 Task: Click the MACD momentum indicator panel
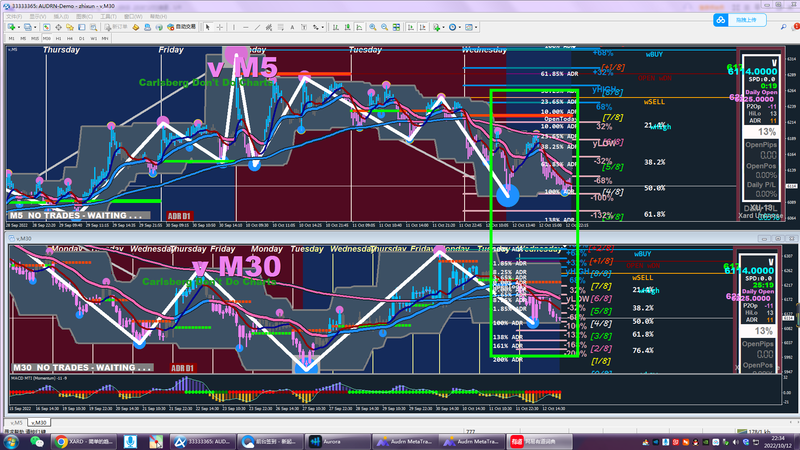(x=395, y=392)
